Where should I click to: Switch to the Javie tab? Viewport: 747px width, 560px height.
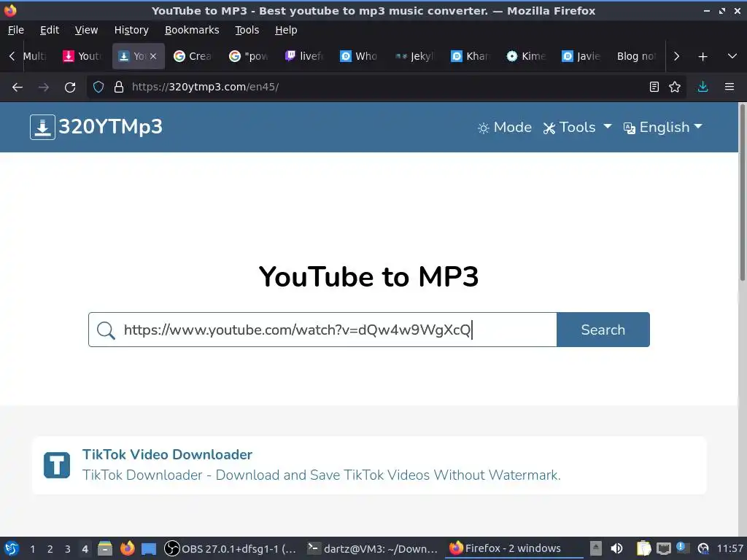tap(581, 56)
